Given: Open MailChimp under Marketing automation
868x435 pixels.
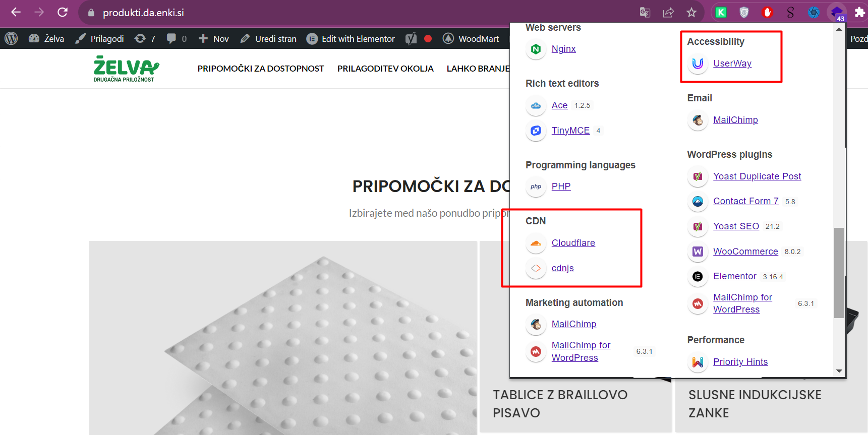Looking at the screenshot, I should (573, 324).
